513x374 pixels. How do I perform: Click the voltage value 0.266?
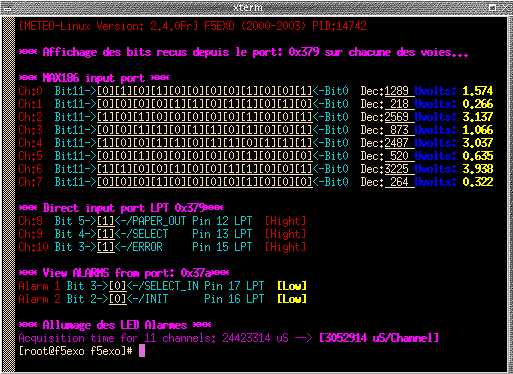click(x=477, y=104)
